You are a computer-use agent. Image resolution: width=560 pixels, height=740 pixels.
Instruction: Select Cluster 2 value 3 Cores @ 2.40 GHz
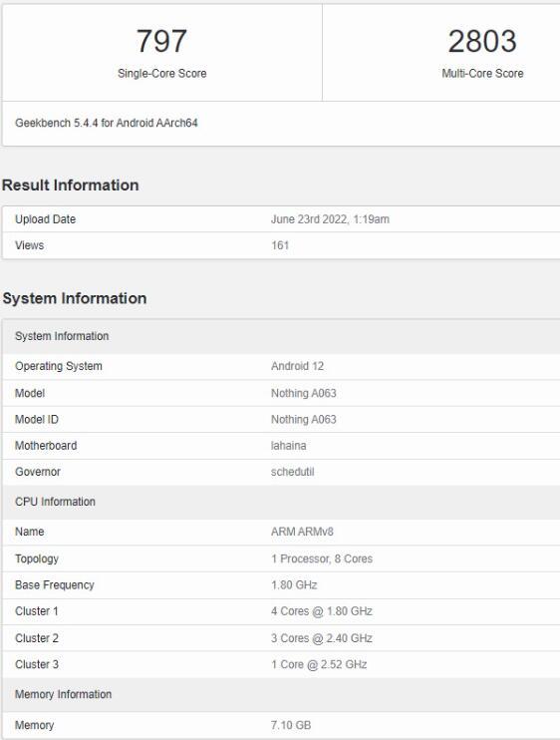click(x=322, y=638)
